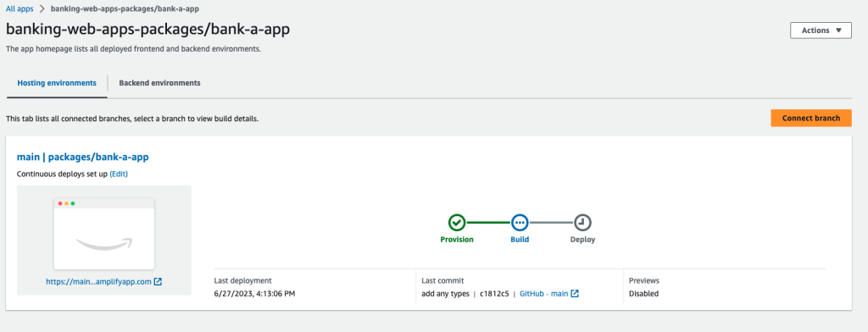Click external link icon beside GitHub - main
The width and height of the screenshot is (868, 332).
(x=575, y=294)
